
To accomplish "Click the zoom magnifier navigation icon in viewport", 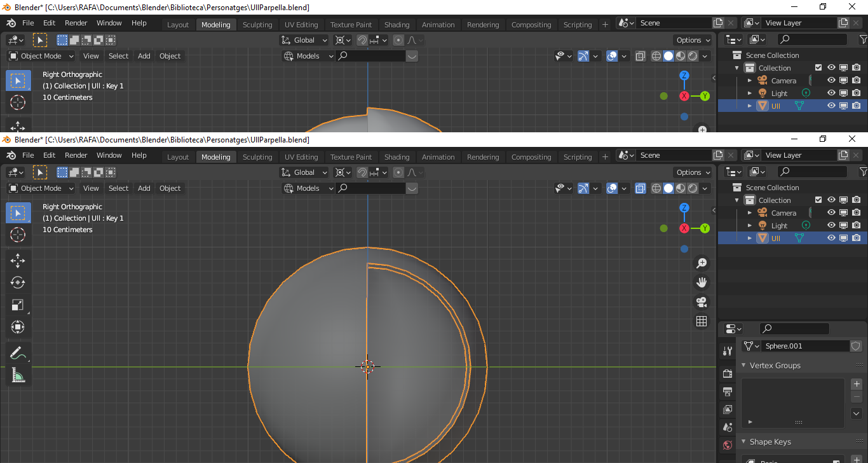I will coord(702,263).
